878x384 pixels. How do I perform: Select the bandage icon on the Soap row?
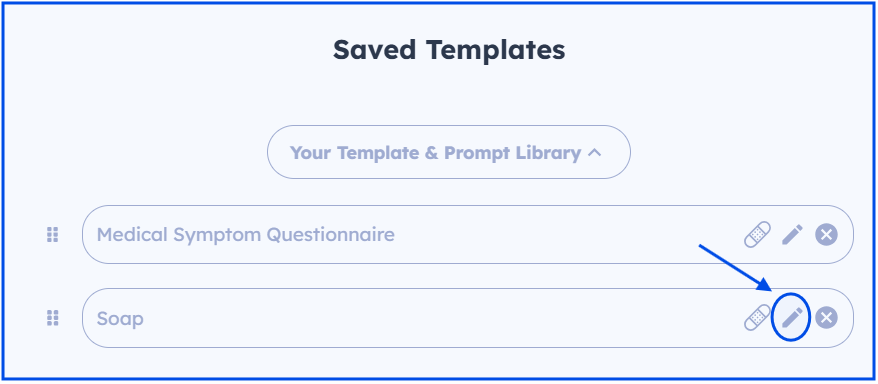(x=757, y=317)
